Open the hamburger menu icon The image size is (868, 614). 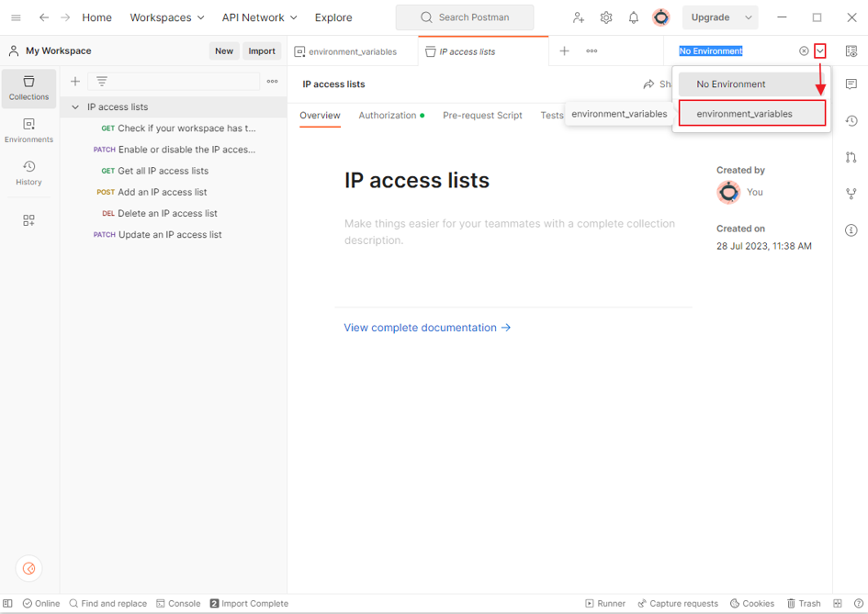(16, 17)
